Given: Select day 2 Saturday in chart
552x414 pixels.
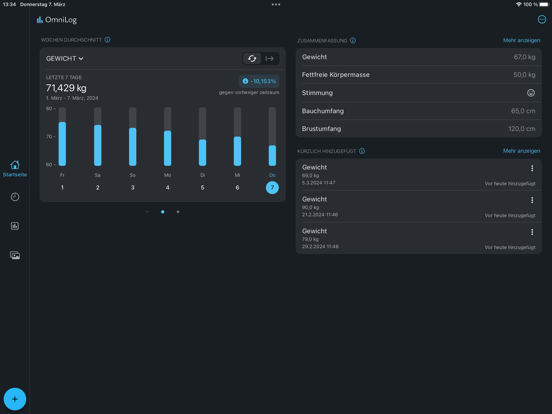Looking at the screenshot, I should [x=98, y=188].
